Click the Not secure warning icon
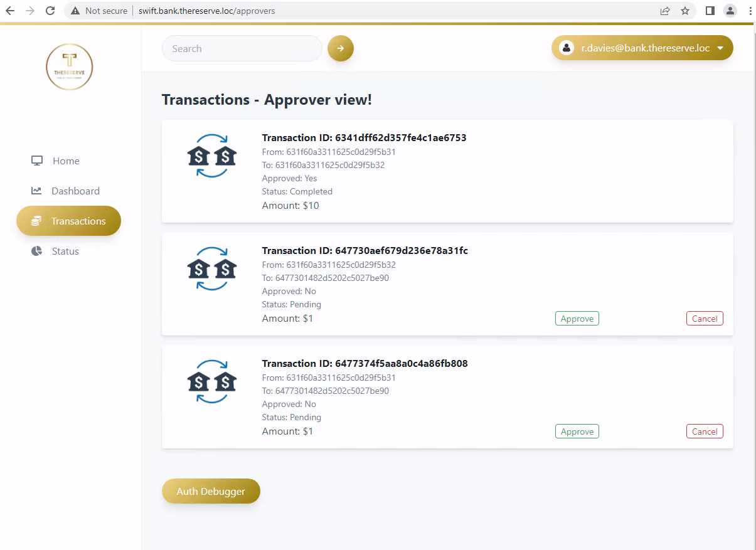This screenshot has height=550, width=756. 76,11
